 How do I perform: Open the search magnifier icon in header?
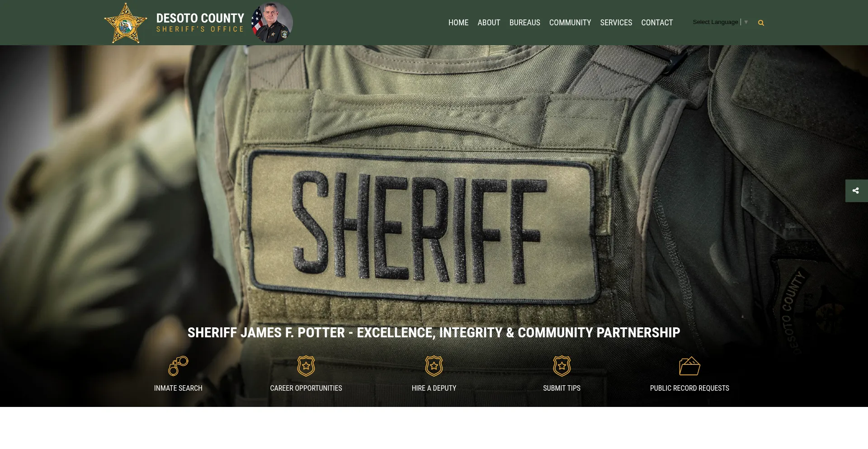pyautogui.click(x=761, y=23)
